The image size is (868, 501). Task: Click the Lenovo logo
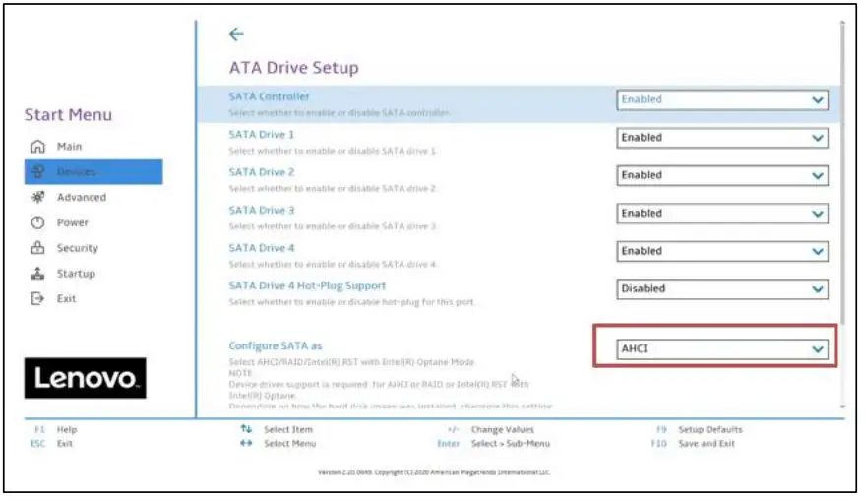point(86,378)
